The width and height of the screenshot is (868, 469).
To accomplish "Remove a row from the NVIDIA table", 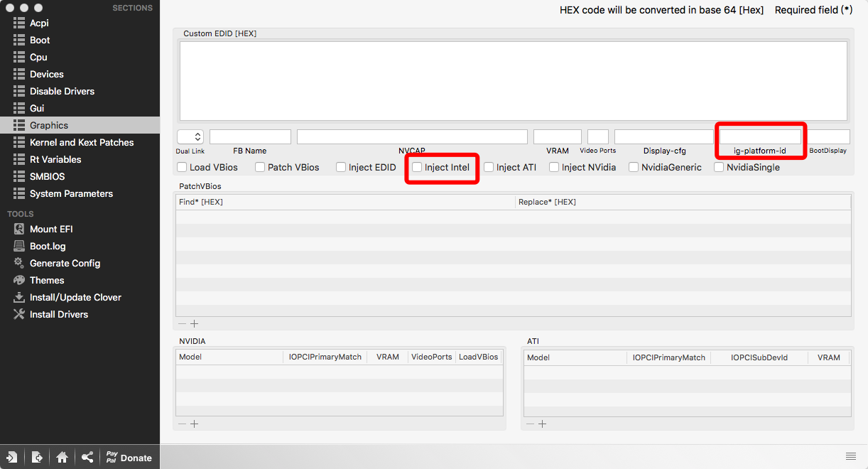I will point(182,424).
